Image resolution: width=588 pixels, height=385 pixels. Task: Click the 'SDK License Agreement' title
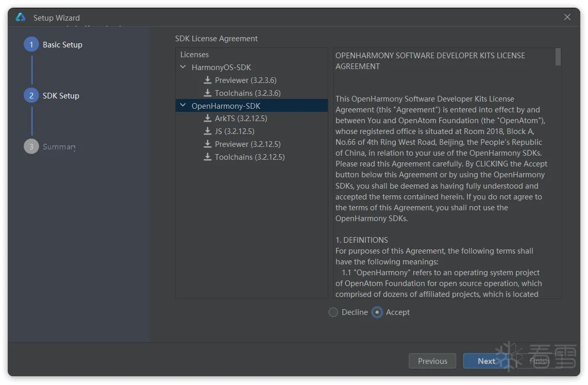[x=216, y=38]
